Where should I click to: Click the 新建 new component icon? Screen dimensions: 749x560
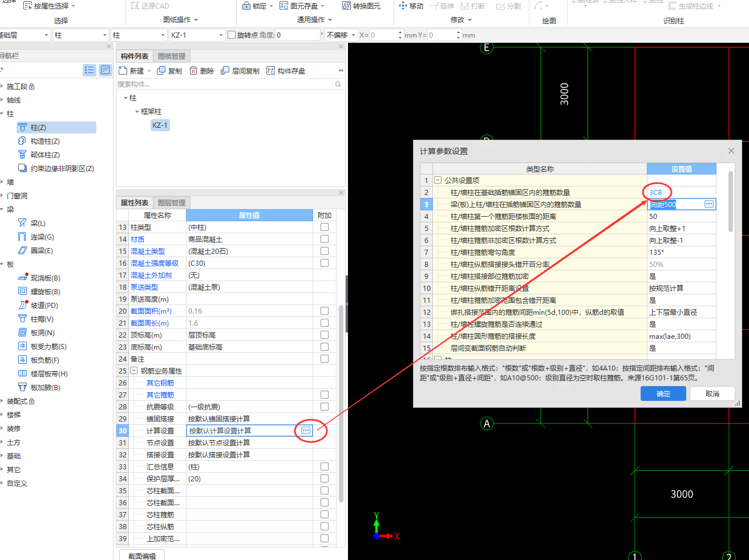(123, 71)
